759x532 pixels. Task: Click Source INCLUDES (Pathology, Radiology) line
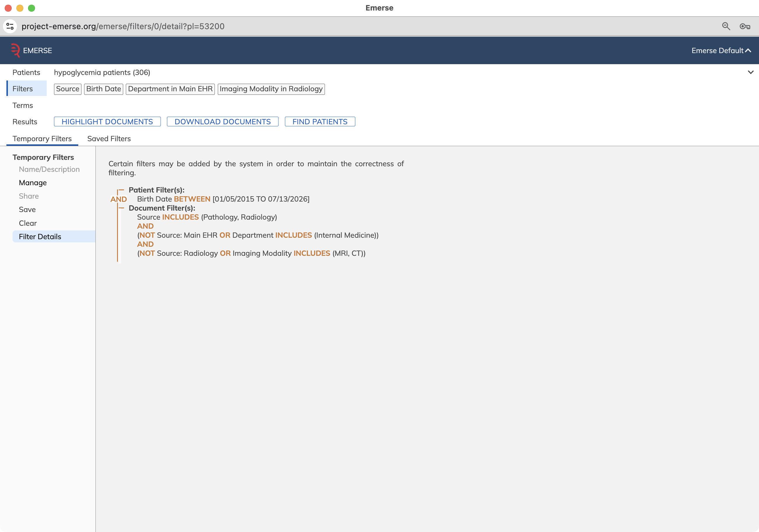(x=207, y=217)
